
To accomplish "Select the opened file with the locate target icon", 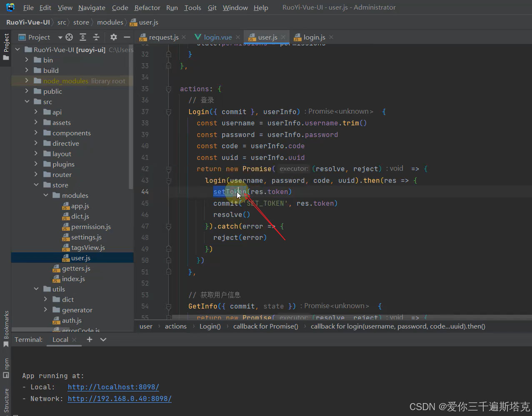I will click(x=69, y=37).
